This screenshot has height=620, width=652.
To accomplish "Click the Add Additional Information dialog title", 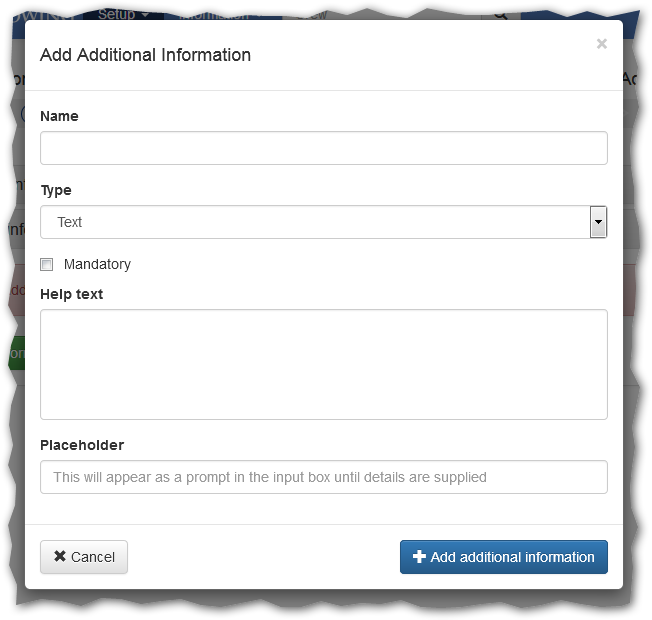I will (x=145, y=55).
